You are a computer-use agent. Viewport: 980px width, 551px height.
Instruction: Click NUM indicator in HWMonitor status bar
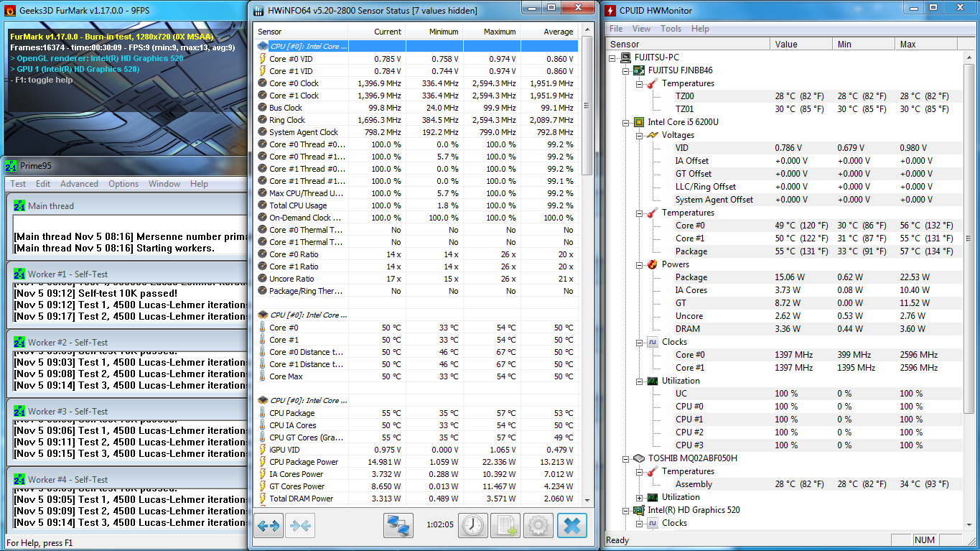click(x=925, y=540)
